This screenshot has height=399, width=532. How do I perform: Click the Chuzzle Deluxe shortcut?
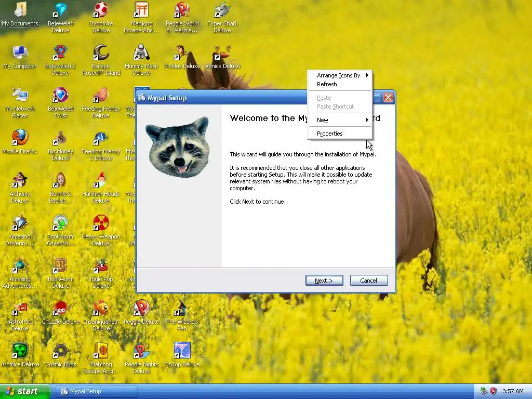[60, 312]
